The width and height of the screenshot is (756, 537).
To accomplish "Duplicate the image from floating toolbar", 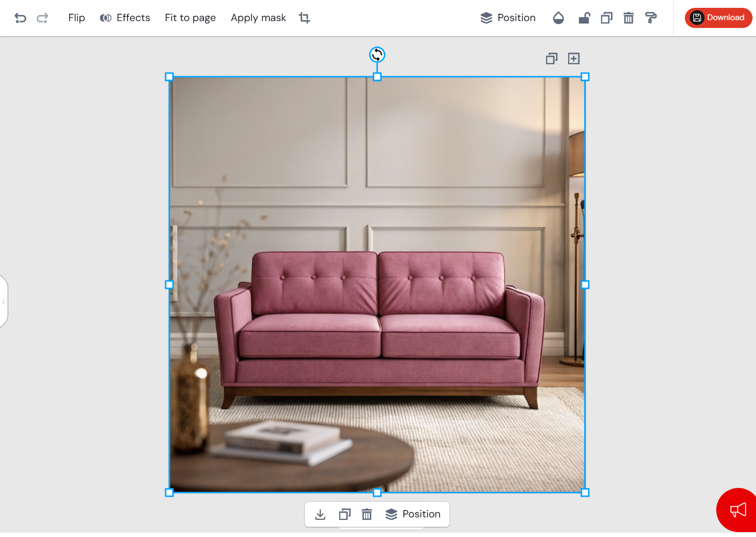I will click(345, 514).
